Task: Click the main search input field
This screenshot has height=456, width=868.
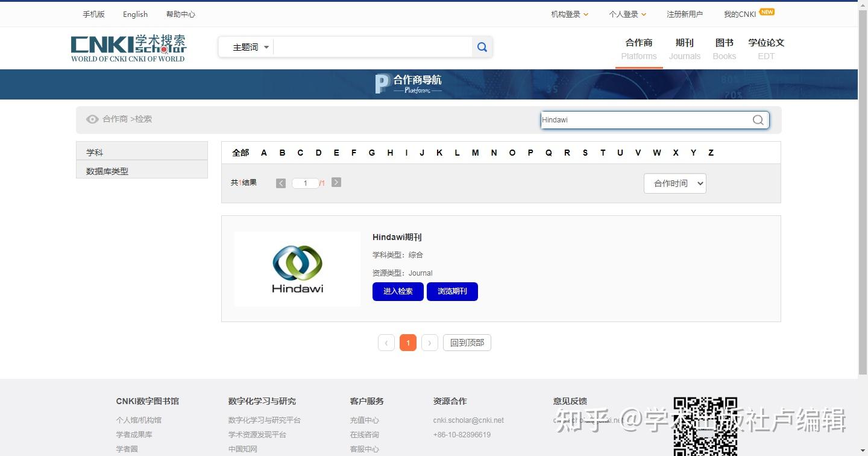Action: (373, 47)
